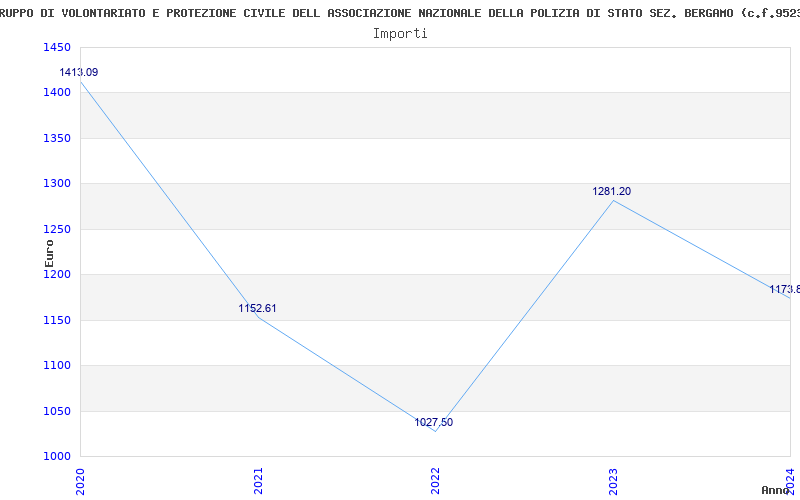Click the 2020 year label on the x-axis

(81, 479)
